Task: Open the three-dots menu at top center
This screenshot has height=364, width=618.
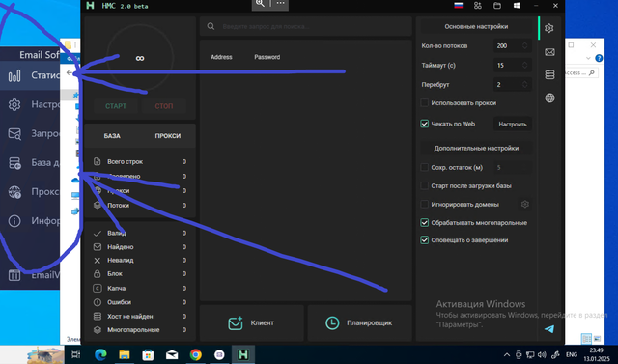Action: point(280,4)
